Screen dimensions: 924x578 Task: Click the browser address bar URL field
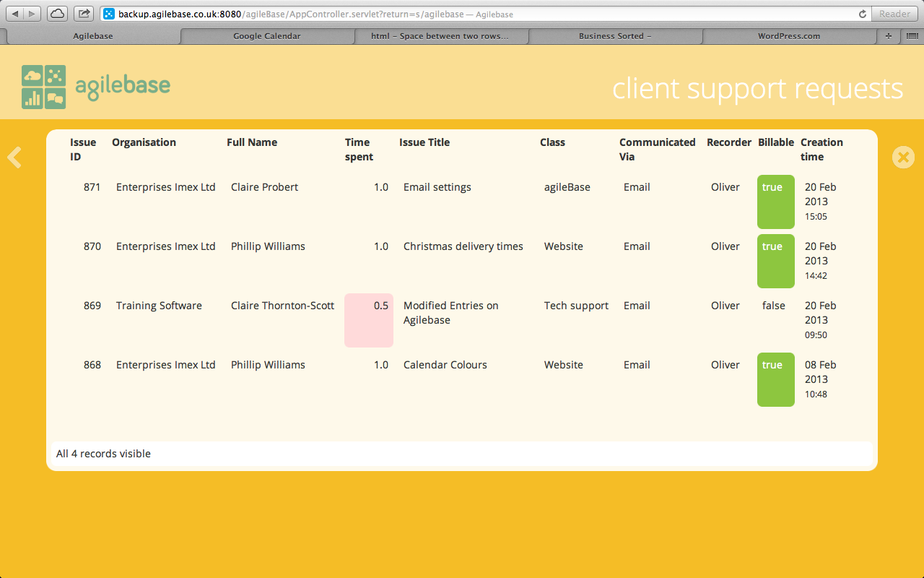476,14
